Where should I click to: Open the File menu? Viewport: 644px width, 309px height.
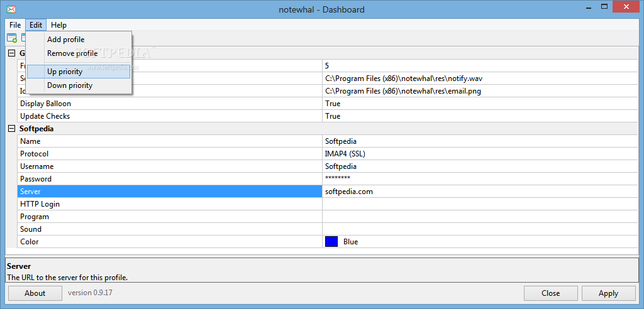[x=15, y=25]
